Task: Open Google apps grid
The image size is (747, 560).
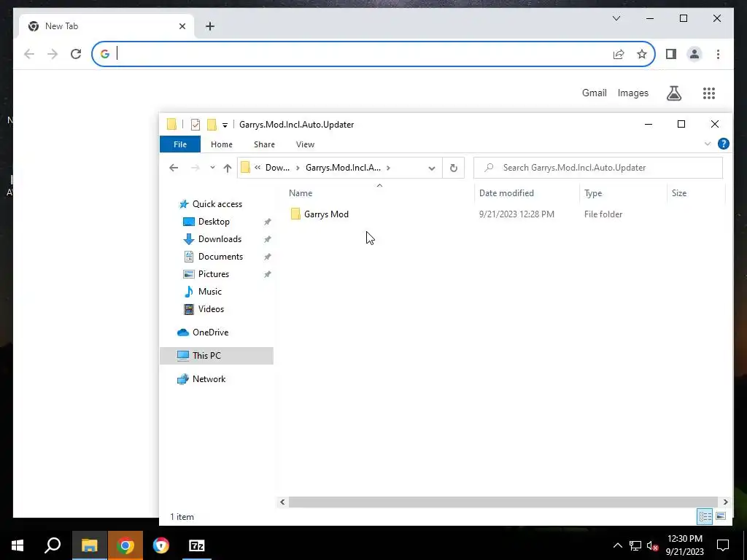Action: point(709,93)
